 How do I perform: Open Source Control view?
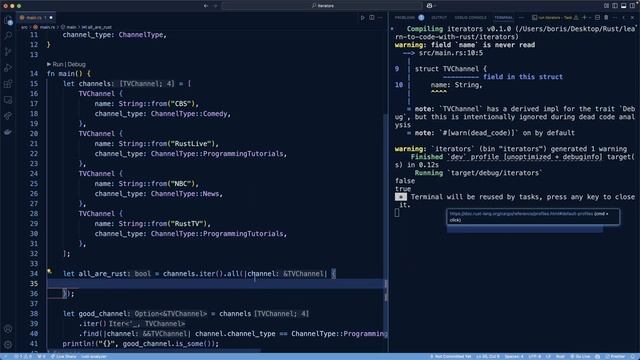[x=8, y=52]
